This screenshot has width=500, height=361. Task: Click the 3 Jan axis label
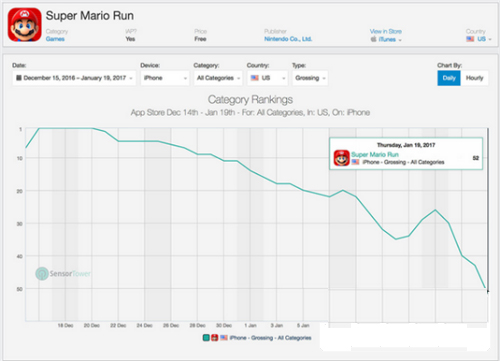pos(277,325)
